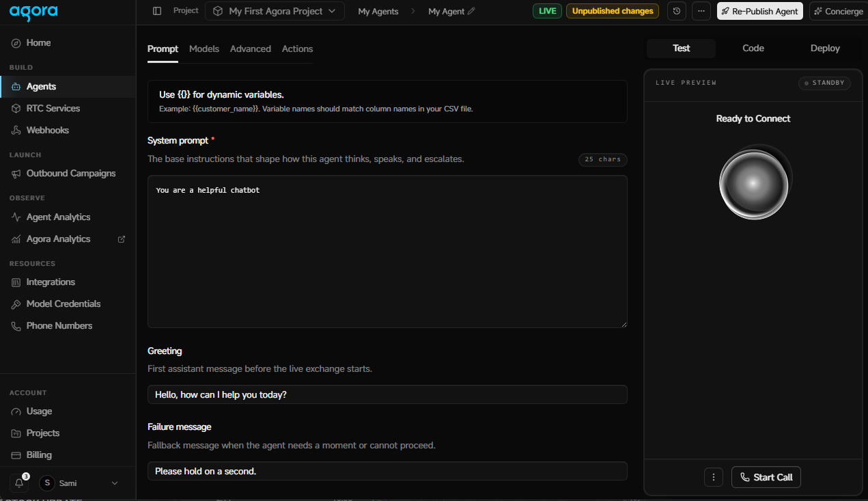Click the Sami avatar
Image resolution: width=868 pixels, height=501 pixels.
coord(46,483)
